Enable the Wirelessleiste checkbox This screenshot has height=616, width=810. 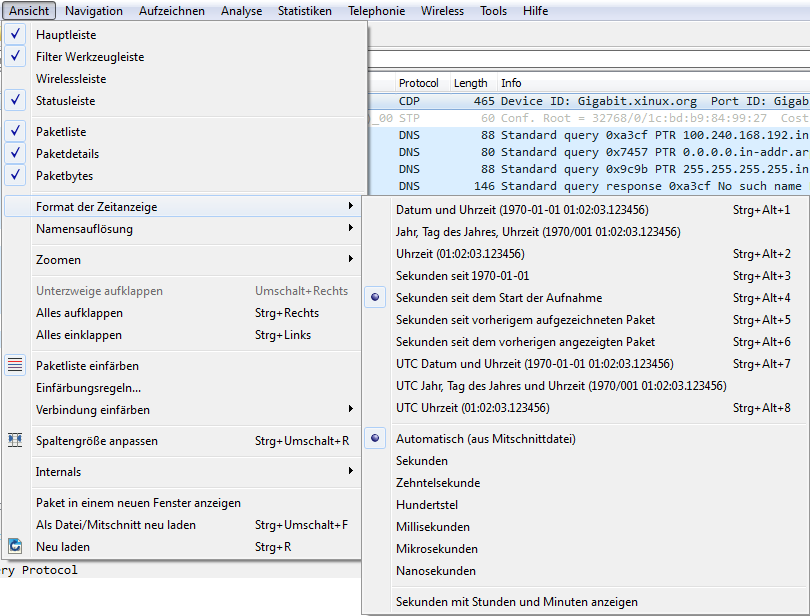coord(14,78)
